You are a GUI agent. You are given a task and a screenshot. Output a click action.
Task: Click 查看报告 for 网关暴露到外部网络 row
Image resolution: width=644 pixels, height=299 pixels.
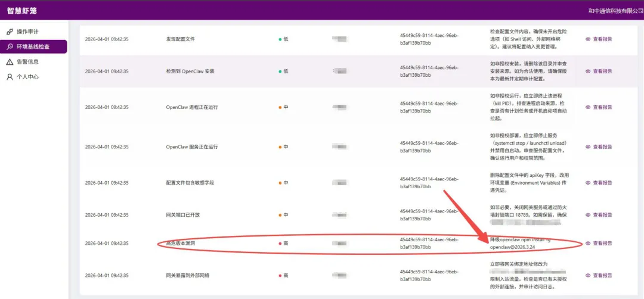(x=599, y=275)
